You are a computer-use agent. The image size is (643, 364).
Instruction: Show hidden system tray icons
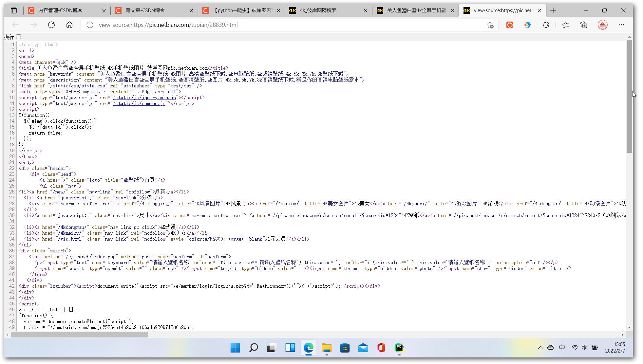[540, 348]
